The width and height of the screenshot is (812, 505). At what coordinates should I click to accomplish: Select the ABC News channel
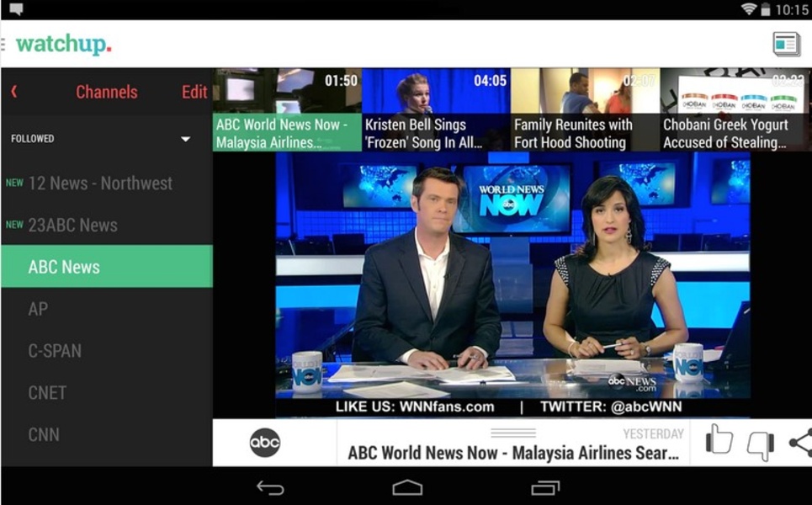pyautogui.click(x=107, y=266)
